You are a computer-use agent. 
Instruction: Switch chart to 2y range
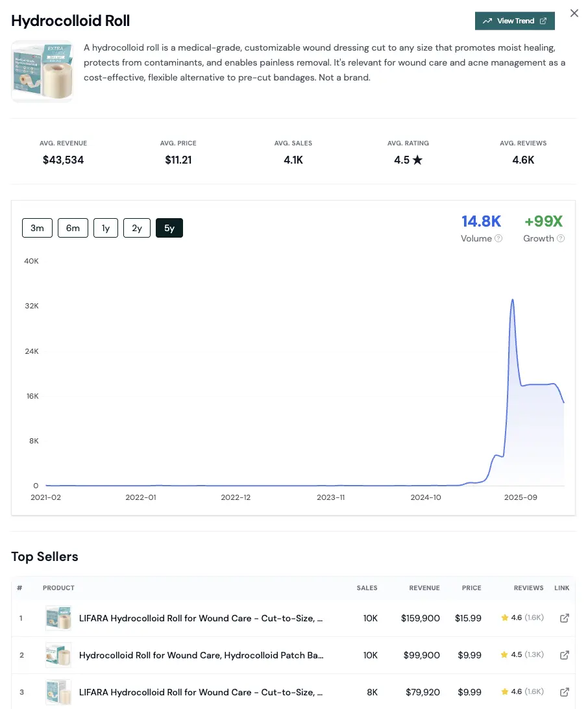coord(137,228)
